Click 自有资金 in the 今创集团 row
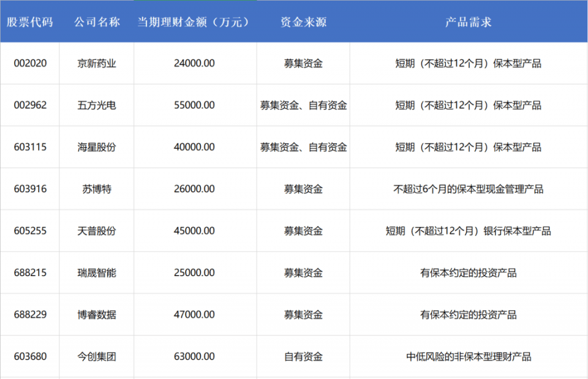588x379 pixels. point(303,357)
